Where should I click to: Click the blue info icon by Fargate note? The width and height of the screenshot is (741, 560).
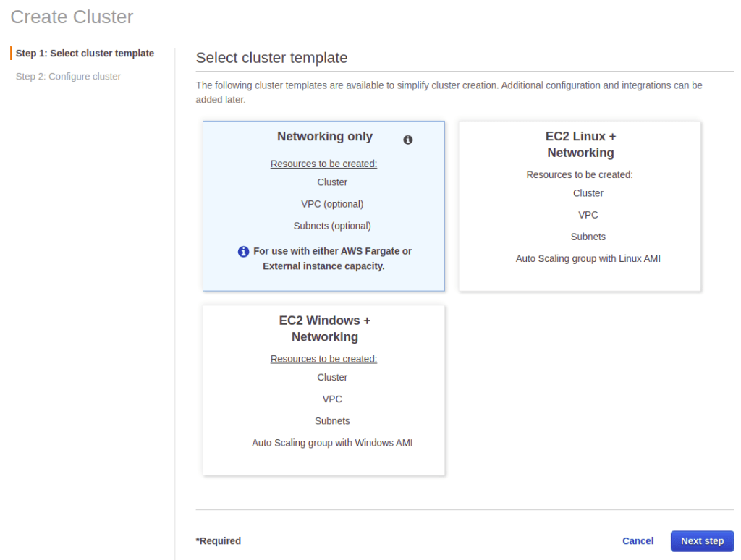(243, 252)
